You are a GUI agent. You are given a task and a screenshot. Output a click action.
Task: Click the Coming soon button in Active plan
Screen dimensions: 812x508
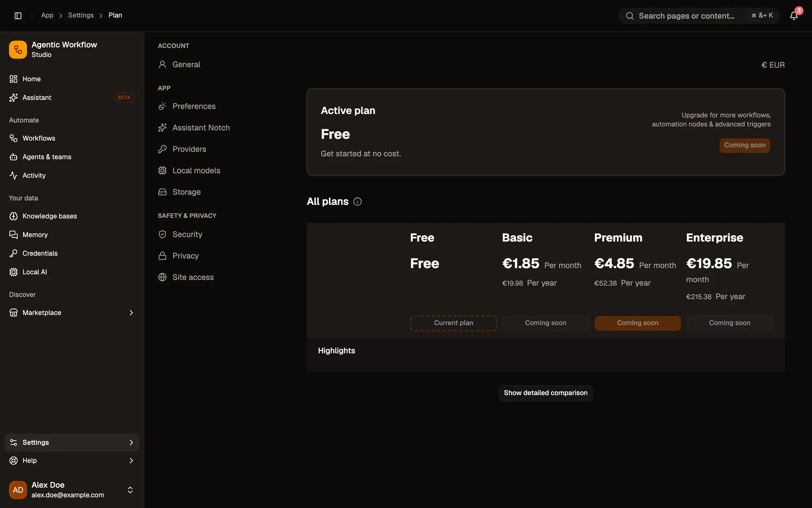click(x=745, y=145)
